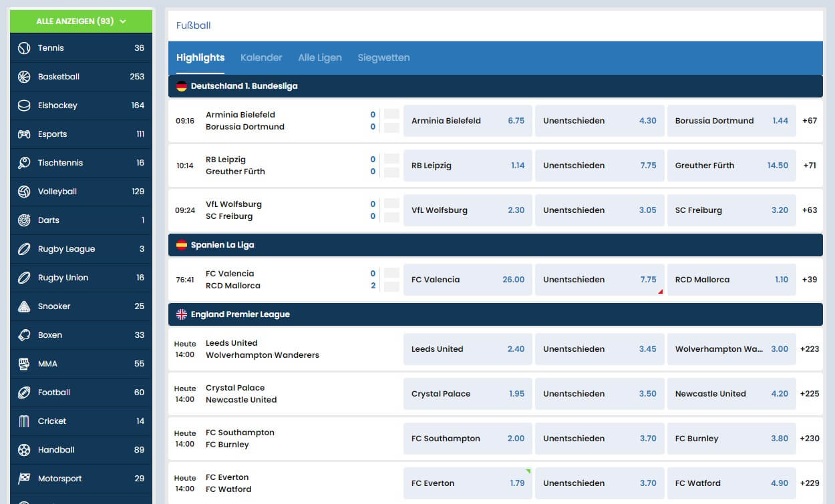Click the Tennis ball icon in sidebar

(24, 48)
